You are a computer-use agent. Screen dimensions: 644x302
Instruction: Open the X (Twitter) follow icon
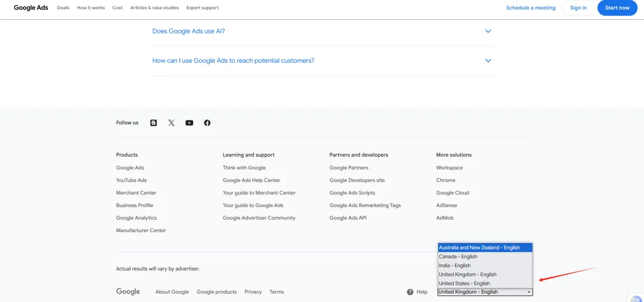[171, 123]
